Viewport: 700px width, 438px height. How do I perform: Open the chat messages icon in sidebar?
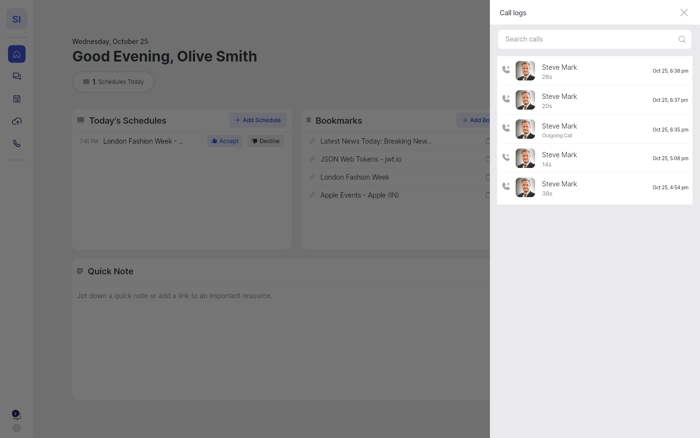pos(17,76)
